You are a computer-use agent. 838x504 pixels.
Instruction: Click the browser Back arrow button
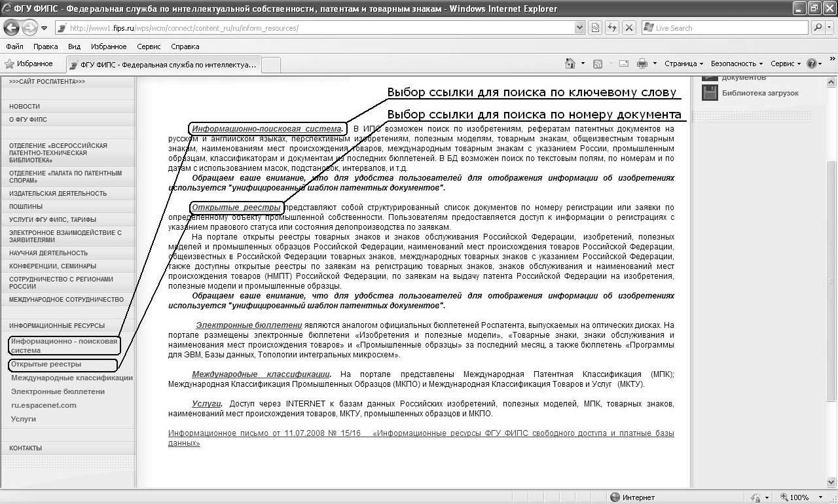[12, 27]
